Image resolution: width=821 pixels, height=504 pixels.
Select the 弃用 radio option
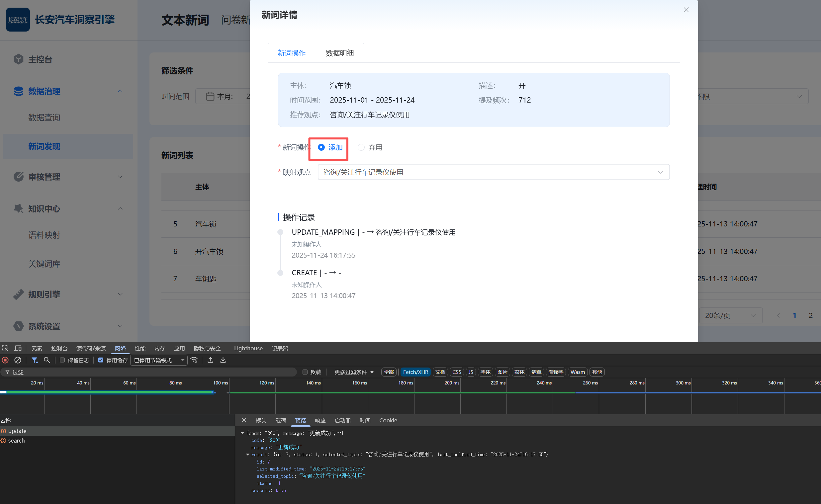tap(361, 147)
